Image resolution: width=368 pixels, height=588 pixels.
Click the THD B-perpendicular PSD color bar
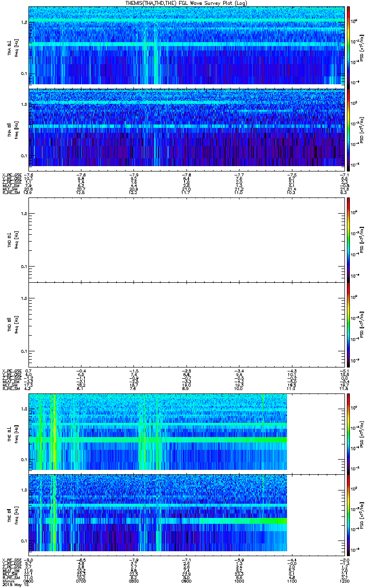click(348, 240)
